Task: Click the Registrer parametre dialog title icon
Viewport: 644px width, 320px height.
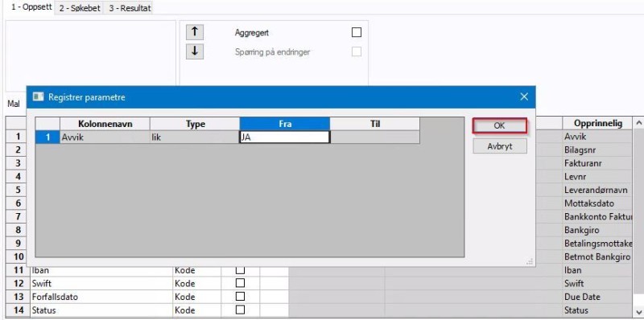Action: tap(38, 96)
